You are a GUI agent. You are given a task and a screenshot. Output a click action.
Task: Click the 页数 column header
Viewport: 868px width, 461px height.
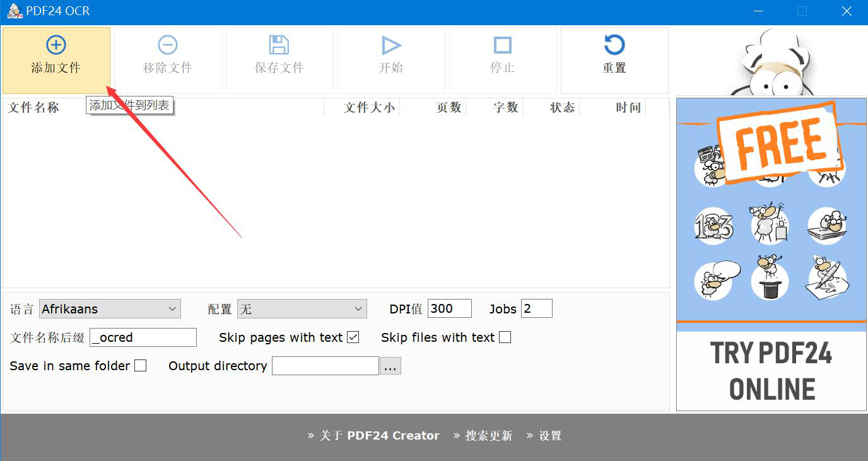tap(433, 108)
